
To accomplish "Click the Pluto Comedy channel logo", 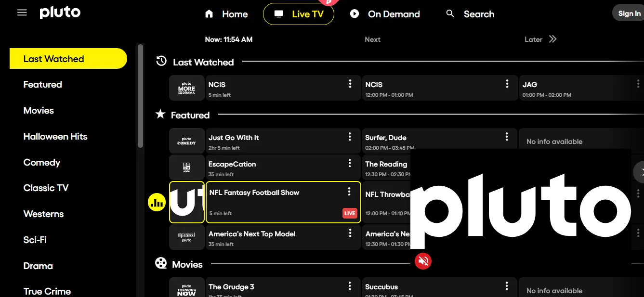I will 186,141.
